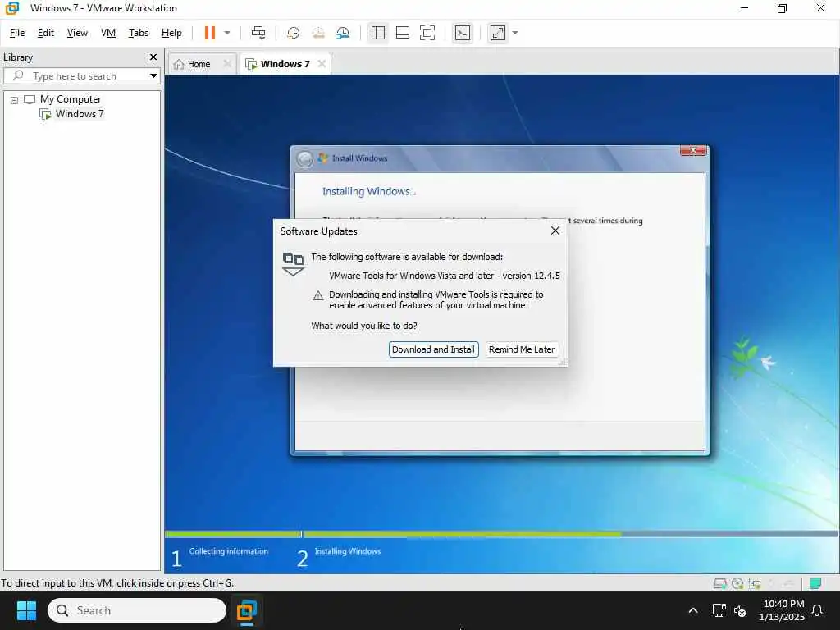Enter full screen mode icon

427,33
